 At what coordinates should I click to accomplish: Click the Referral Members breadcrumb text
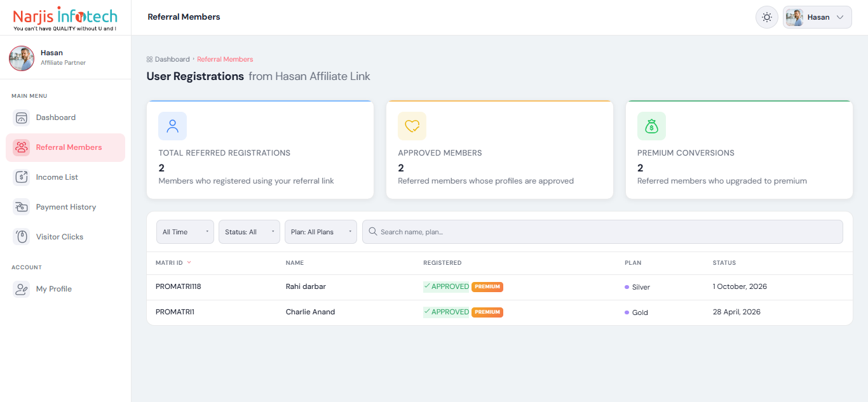[225, 59]
